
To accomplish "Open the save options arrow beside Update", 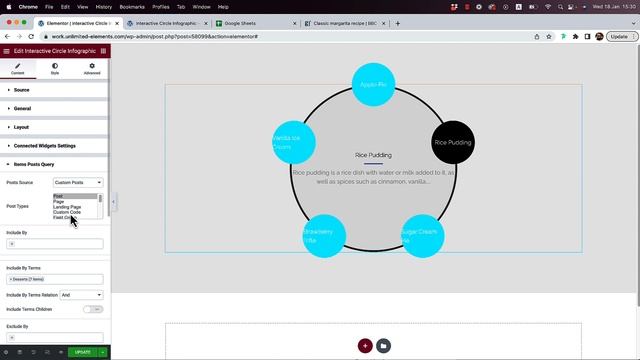I will pos(103,352).
